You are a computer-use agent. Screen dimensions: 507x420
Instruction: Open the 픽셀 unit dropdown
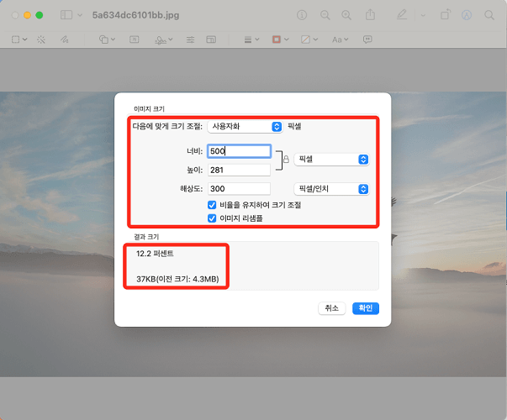[x=331, y=160]
